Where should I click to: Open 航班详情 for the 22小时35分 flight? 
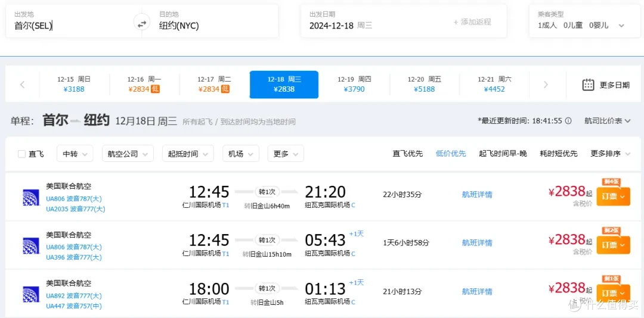click(x=477, y=195)
